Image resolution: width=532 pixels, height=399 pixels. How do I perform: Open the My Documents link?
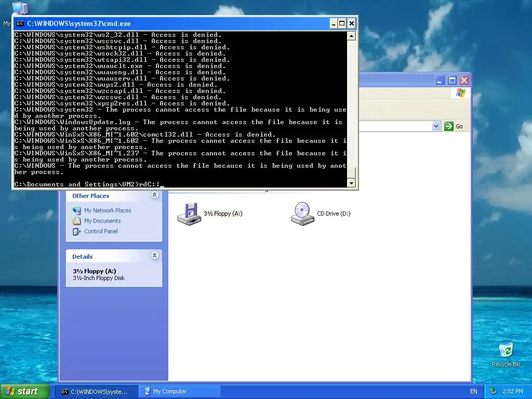coord(102,221)
